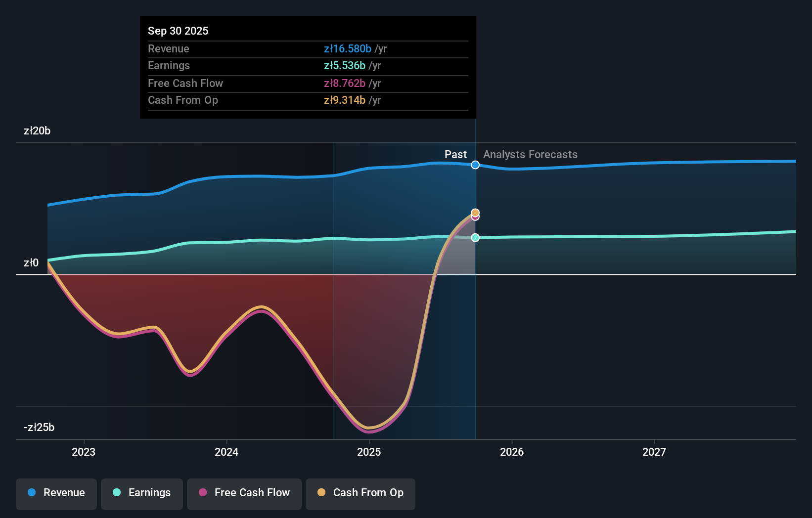The image size is (812, 518).
Task: Click the zł20b y-axis label
Action: click(x=37, y=131)
